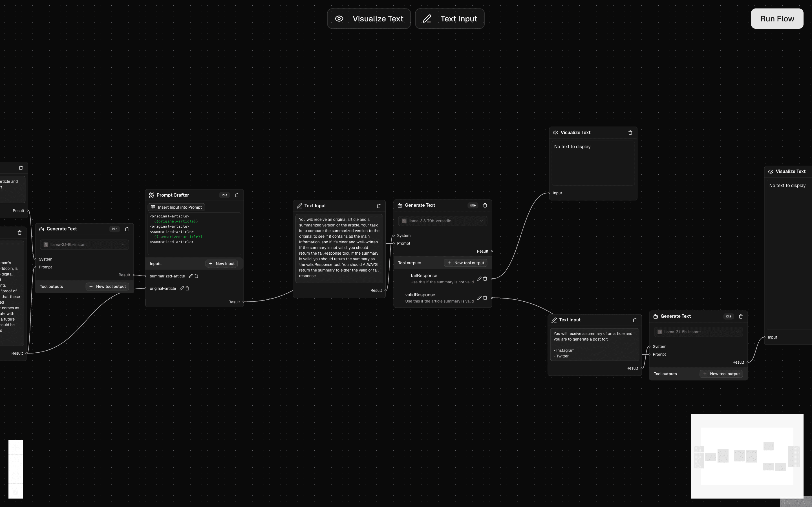This screenshot has width=812, height=507.
Task: Click New Input in the Prompt Crafter
Action: click(x=222, y=264)
